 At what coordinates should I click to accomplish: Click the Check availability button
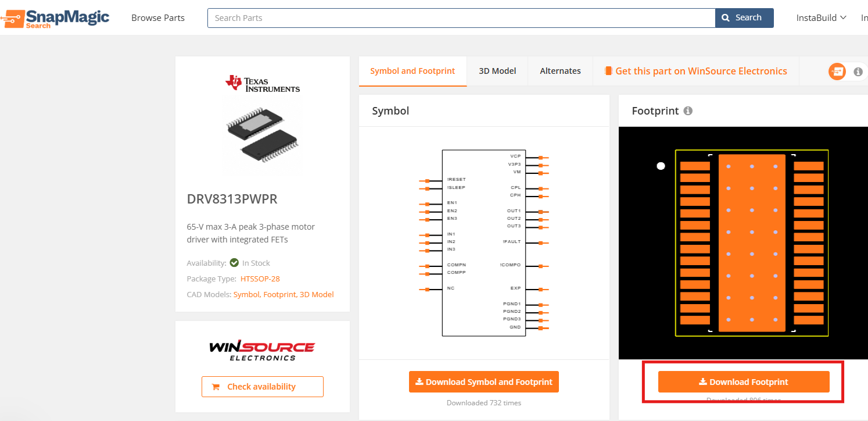coord(263,387)
